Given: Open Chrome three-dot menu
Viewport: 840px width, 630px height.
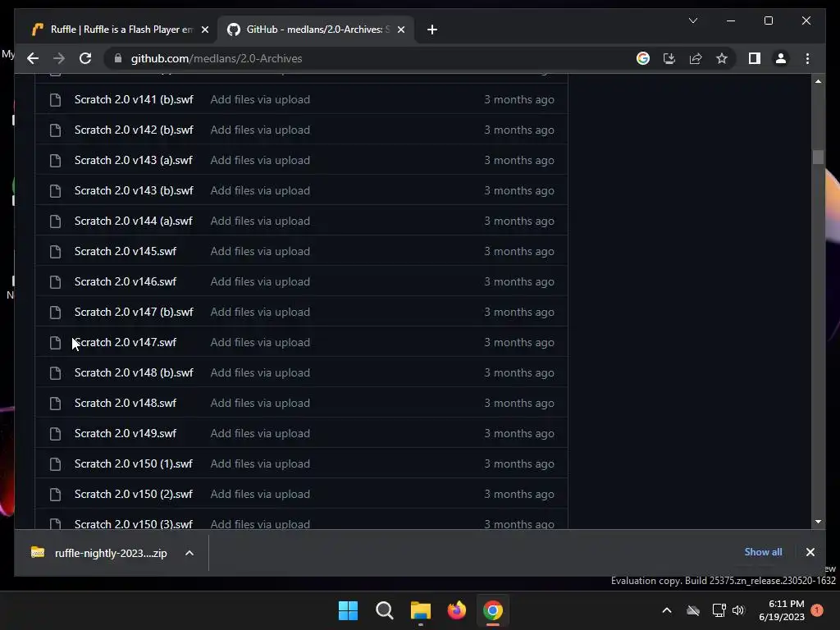Looking at the screenshot, I should tap(807, 58).
